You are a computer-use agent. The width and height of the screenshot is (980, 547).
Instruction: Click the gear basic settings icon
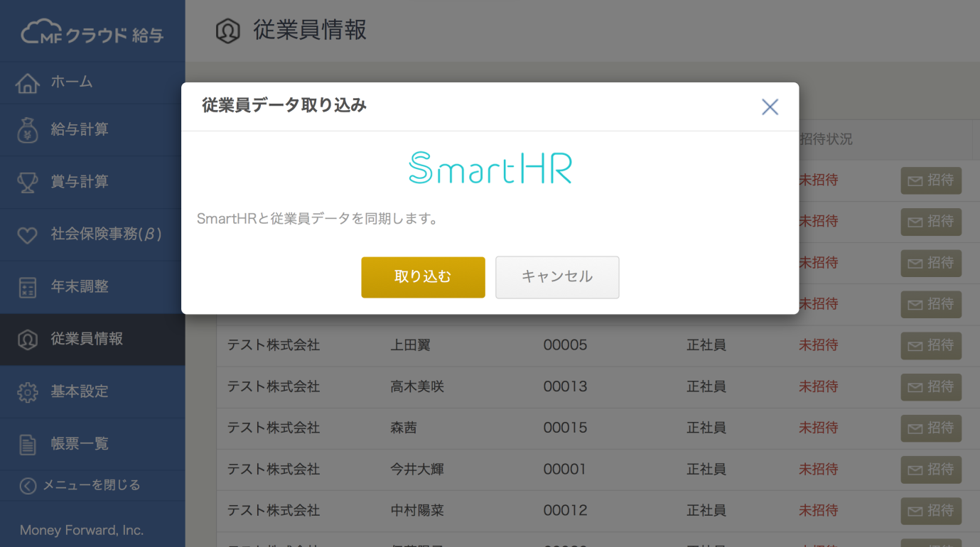pos(28,392)
